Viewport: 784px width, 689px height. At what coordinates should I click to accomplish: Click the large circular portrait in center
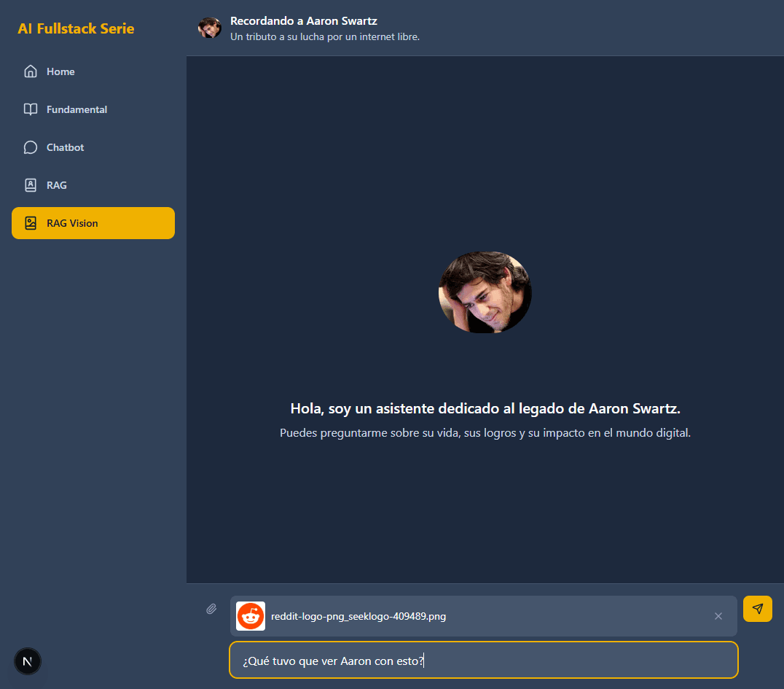point(485,292)
